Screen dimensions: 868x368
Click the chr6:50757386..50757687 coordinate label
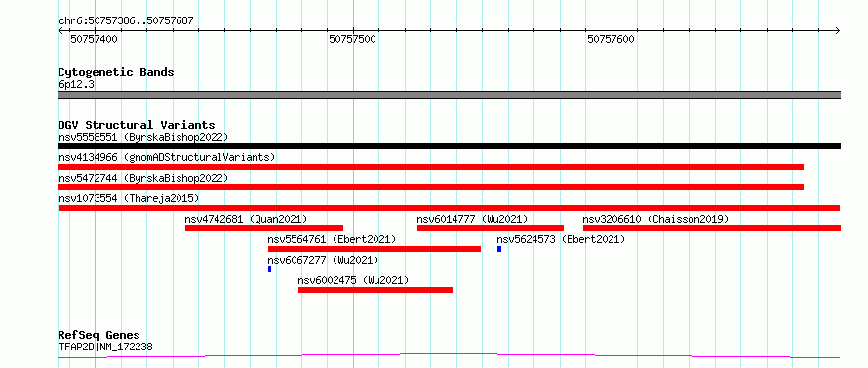(x=126, y=21)
